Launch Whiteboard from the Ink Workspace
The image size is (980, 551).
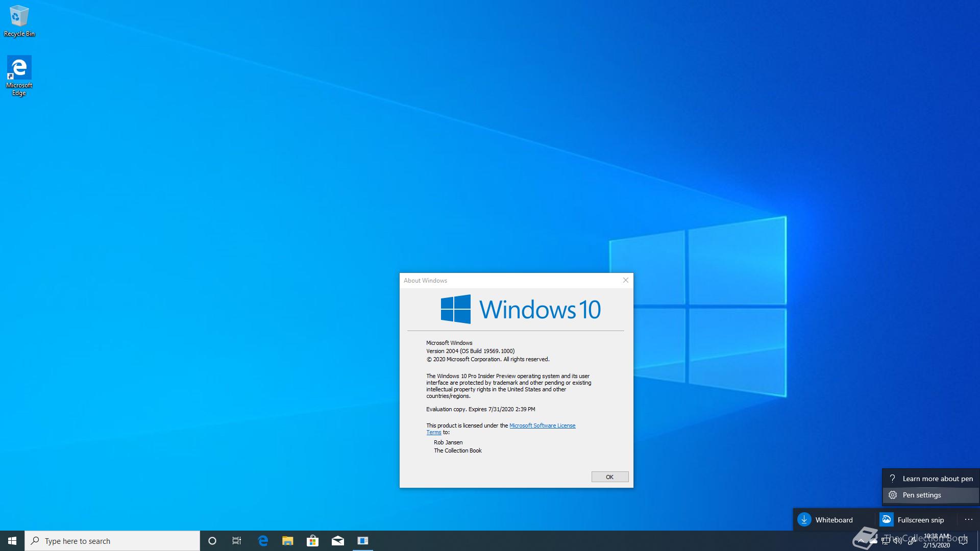[833, 520]
